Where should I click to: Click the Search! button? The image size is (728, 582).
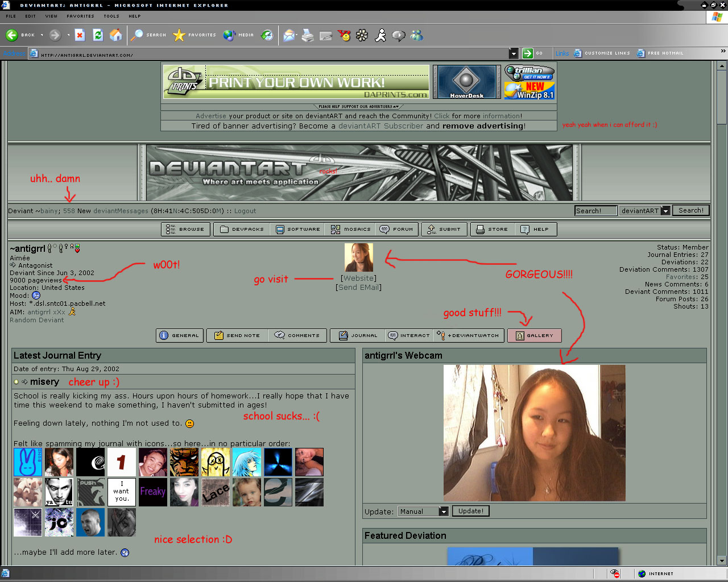pyautogui.click(x=691, y=210)
